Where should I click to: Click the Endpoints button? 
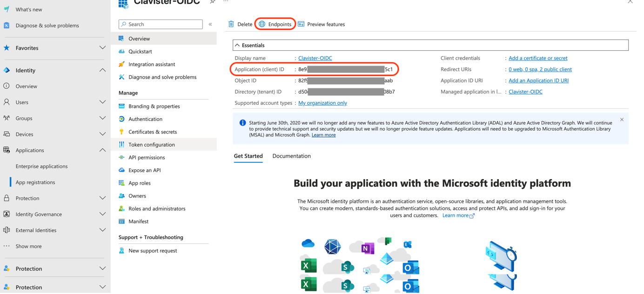coord(275,24)
